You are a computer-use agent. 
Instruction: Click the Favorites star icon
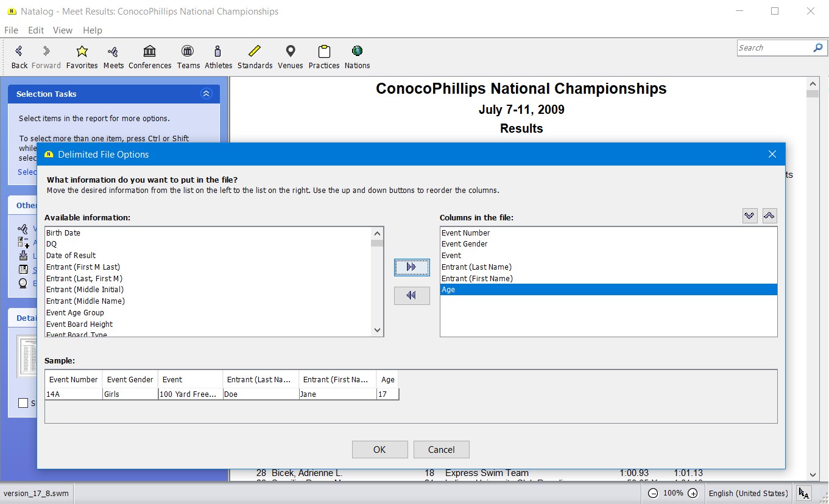click(x=82, y=52)
